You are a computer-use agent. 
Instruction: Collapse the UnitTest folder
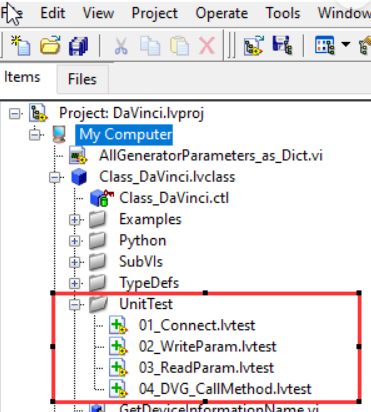75,305
